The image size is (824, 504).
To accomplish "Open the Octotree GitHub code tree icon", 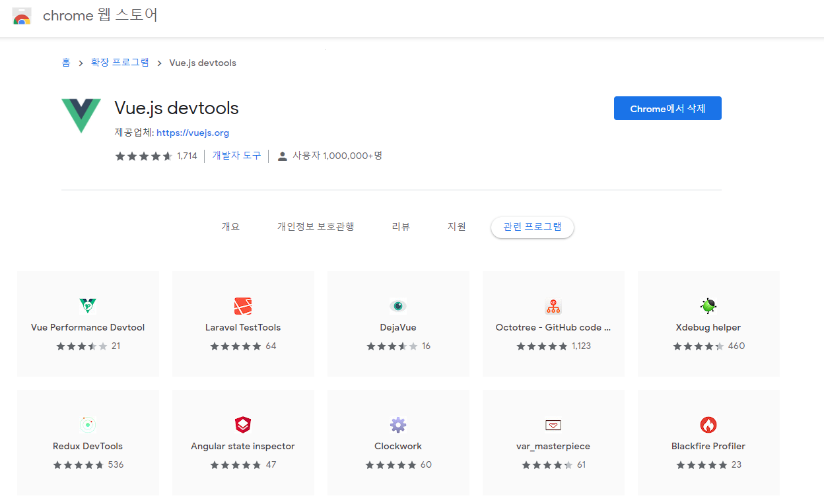I will pyautogui.click(x=553, y=306).
